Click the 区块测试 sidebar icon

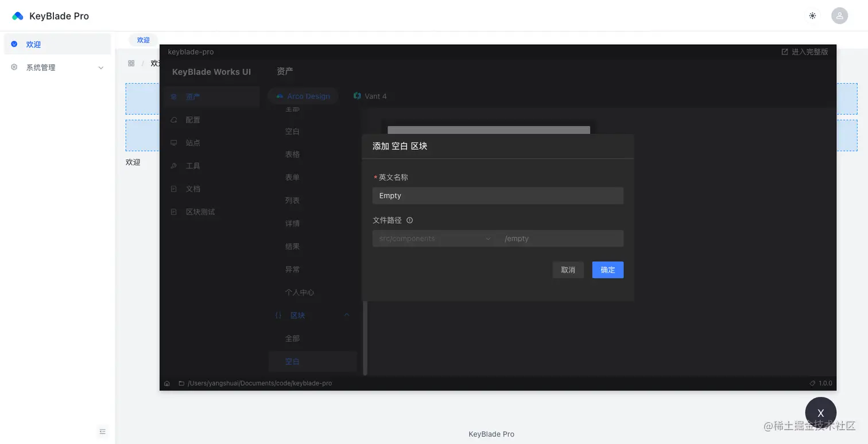(173, 212)
